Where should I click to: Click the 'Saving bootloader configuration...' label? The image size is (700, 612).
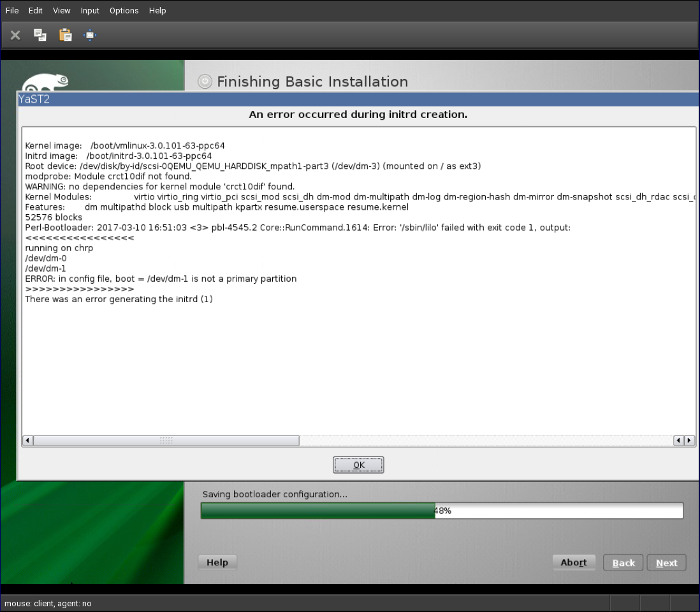tap(275, 494)
